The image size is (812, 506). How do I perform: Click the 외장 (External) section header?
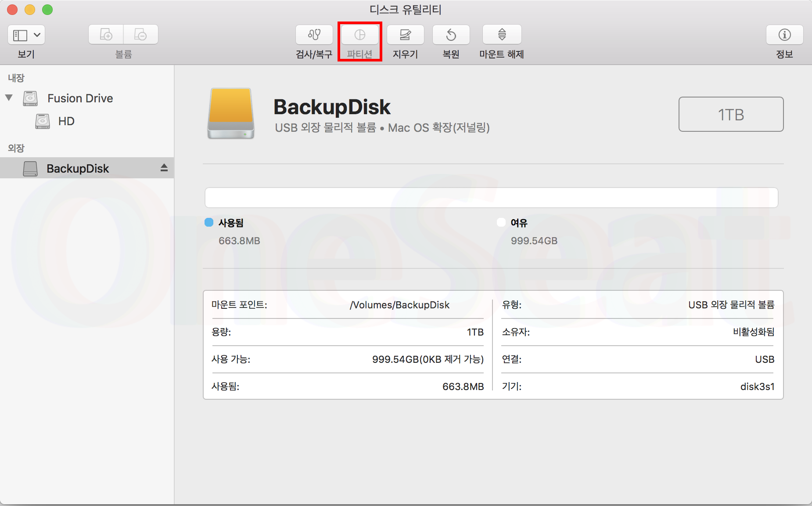[16, 148]
